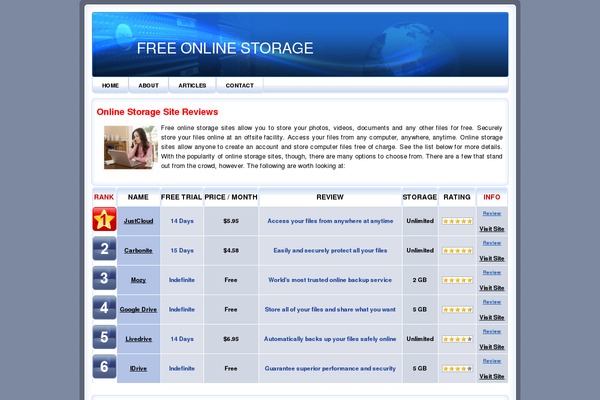600x400 pixels.
Task: Open the JustCloud name link
Action: [139, 221]
